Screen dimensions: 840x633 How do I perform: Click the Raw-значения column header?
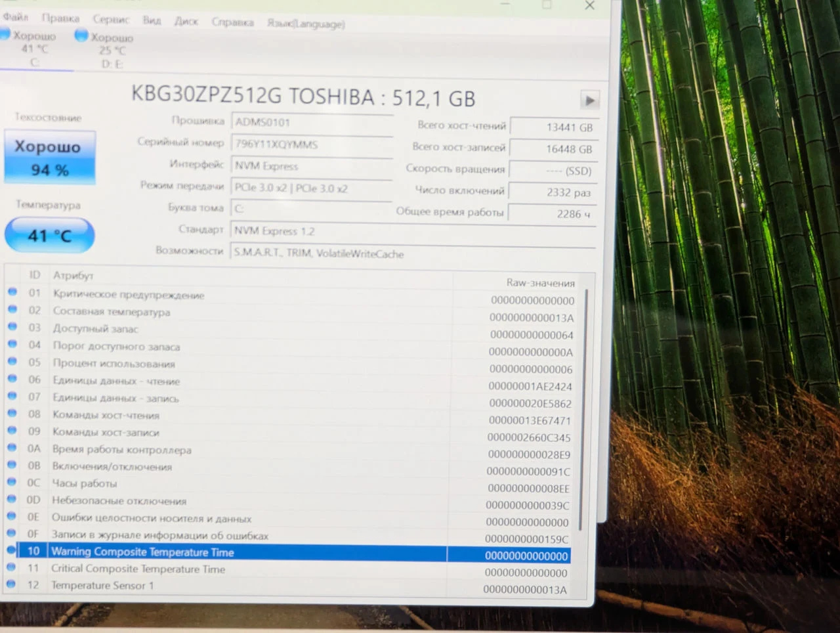tap(540, 283)
